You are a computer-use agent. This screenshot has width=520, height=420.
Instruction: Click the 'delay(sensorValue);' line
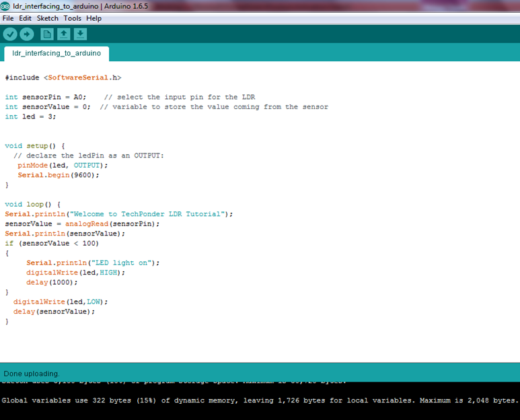tap(54, 312)
